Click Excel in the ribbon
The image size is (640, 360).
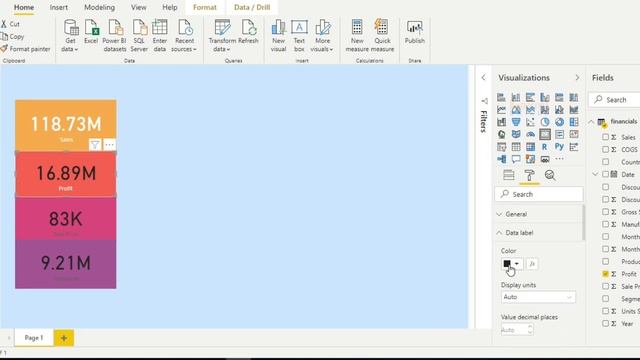click(x=91, y=33)
